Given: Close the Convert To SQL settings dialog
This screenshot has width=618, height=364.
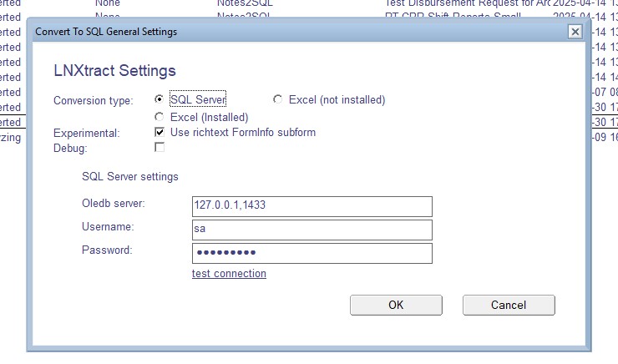Looking at the screenshot, I should (x=575, y=32).
